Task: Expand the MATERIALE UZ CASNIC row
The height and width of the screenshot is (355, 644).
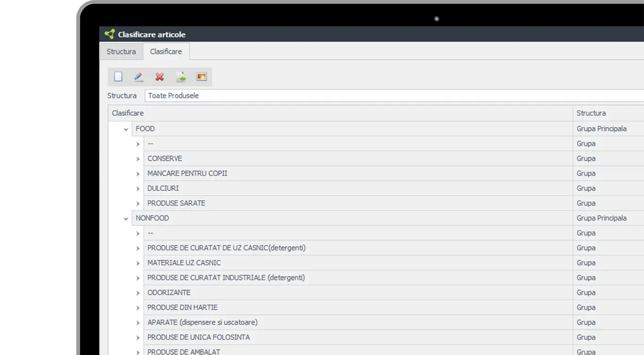Action: [138, 263]
